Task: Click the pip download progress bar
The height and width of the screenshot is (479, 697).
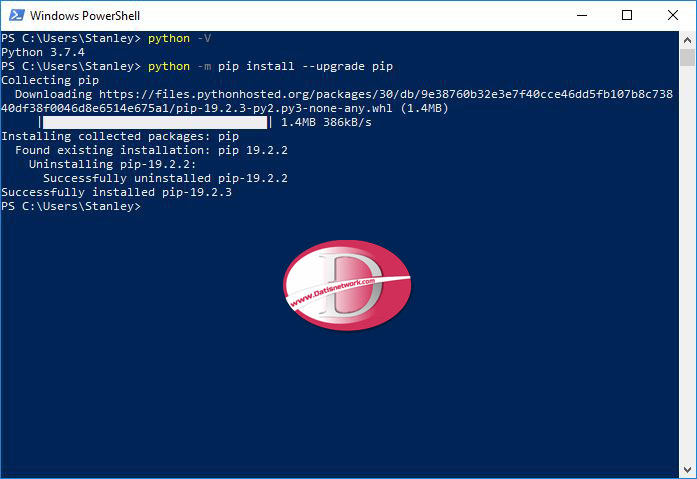Action: coord(155,122)
